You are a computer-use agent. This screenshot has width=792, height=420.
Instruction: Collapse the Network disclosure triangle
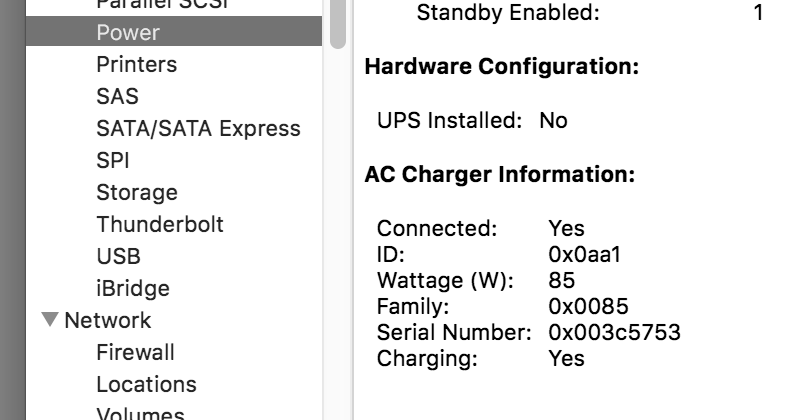click(50, 320)
